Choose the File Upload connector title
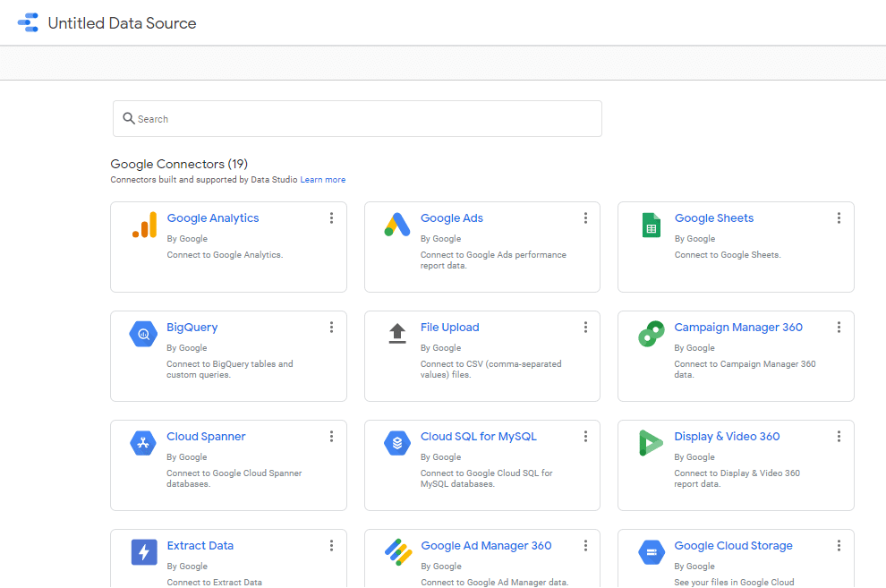Image resolution: width=886 pixels, height=588 pixels. (450, 327)
